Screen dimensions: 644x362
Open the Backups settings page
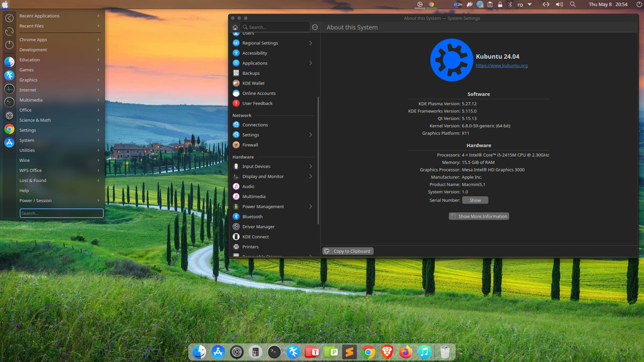pos(274,73)
